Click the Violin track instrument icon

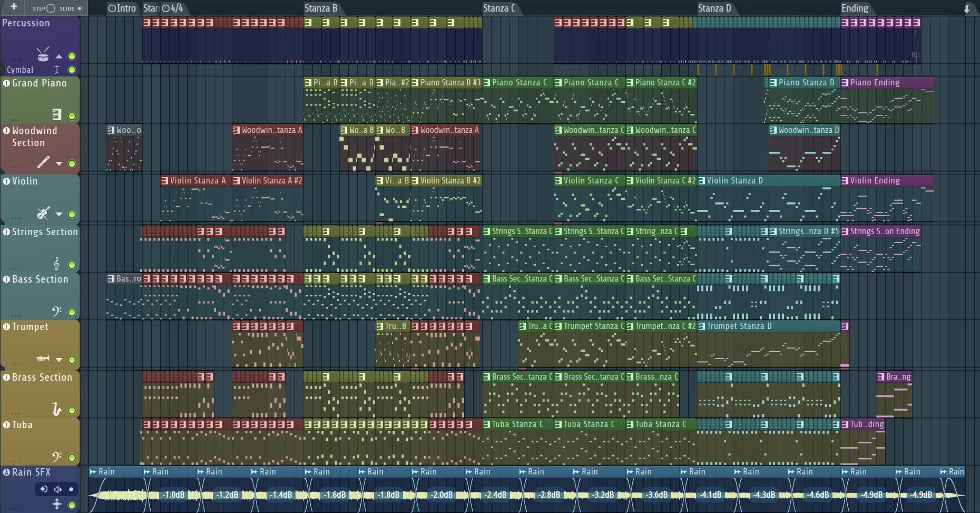43,213
